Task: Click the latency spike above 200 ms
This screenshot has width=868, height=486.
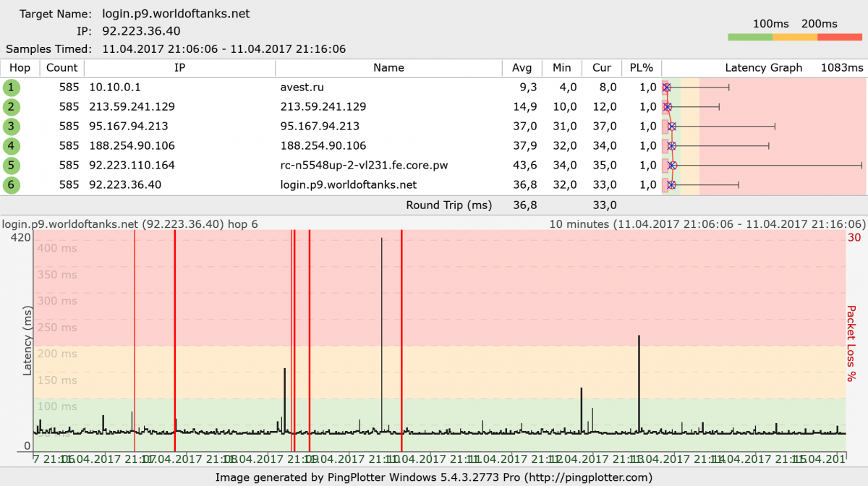Action: coord(639,383)
